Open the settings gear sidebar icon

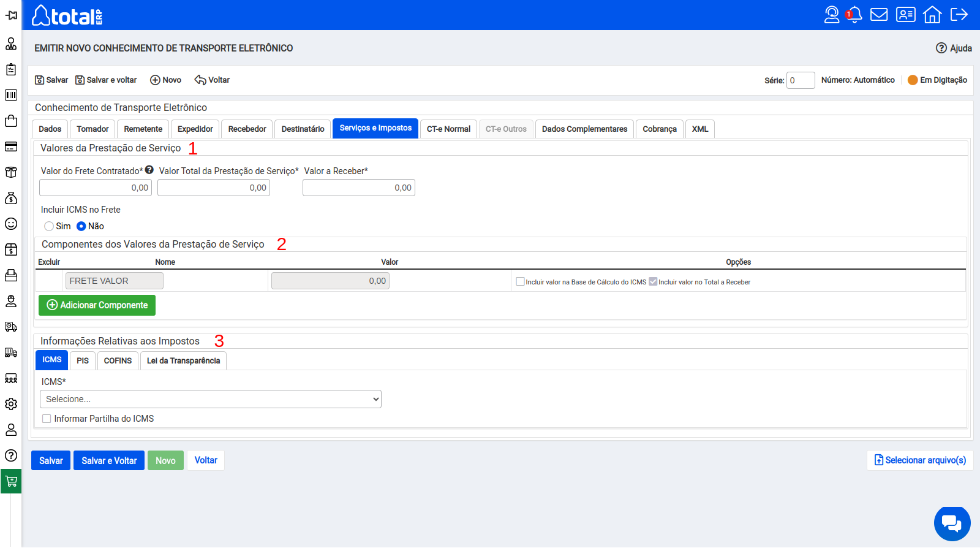[11, 404]
